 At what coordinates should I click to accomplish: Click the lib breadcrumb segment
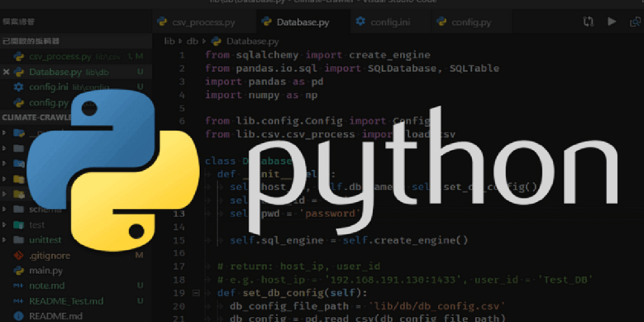[170, 41]
